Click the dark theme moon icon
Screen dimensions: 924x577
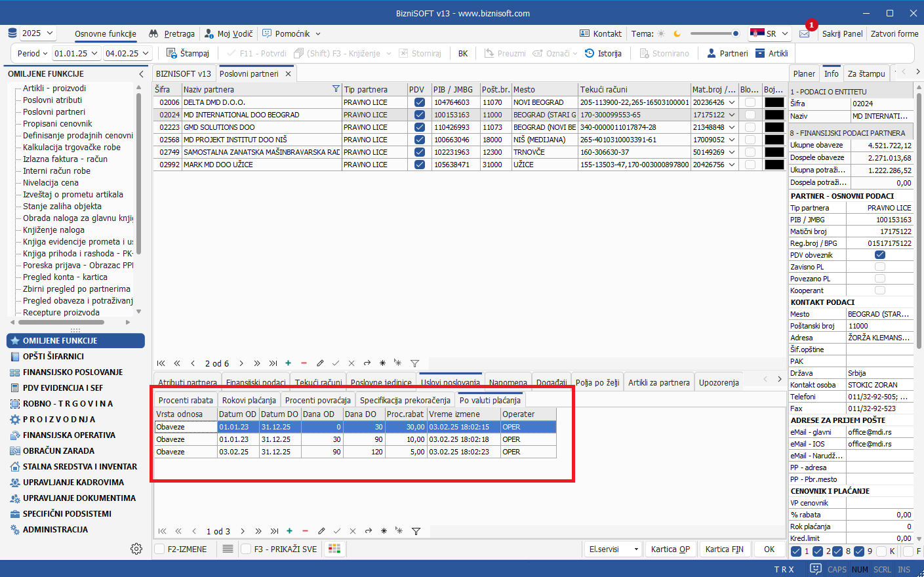click(677, 33)
